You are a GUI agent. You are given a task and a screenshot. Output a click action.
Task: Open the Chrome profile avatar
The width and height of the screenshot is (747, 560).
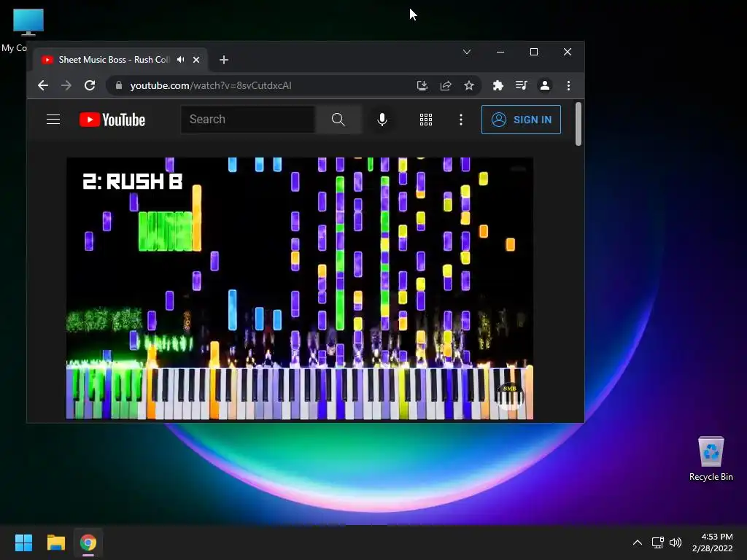[544, 86]
